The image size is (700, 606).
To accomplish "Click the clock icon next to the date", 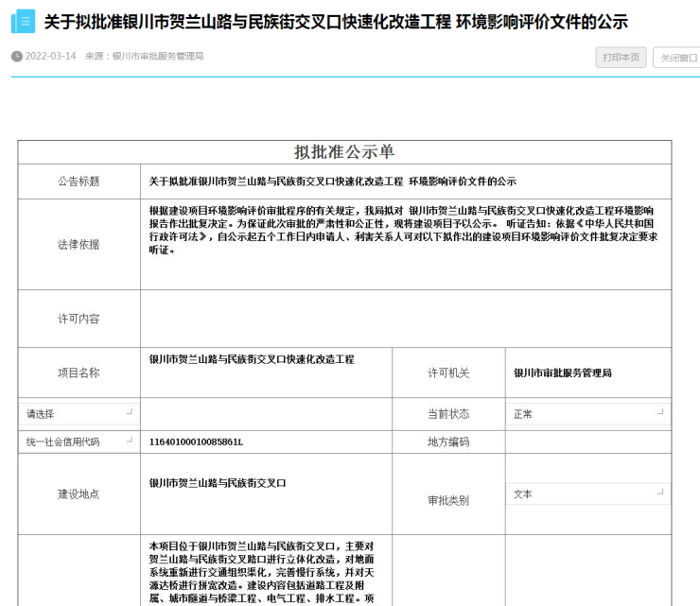I will 16,57.
